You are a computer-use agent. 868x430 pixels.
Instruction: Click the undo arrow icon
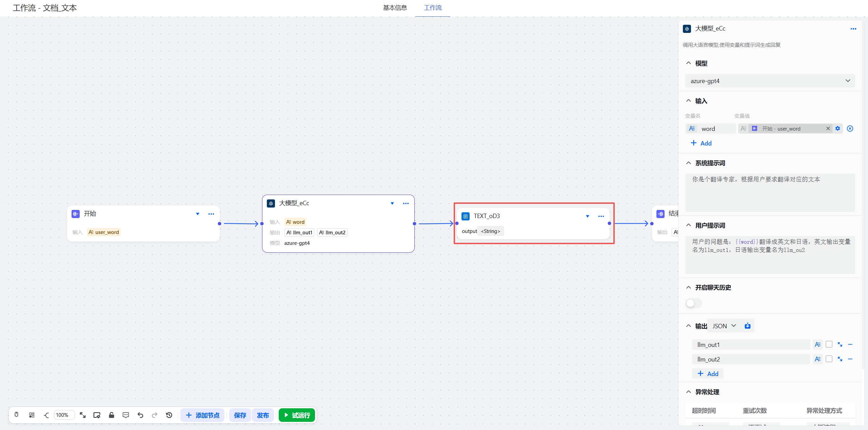coord(140,415)
